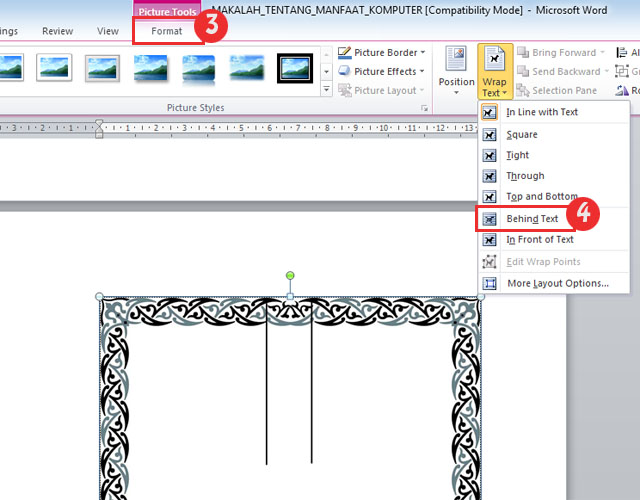Click the top-left corner handle of picture
Image resolution: width=640 pixels, height=500 pixels.
pyautogui.click(x=99, y=296)
